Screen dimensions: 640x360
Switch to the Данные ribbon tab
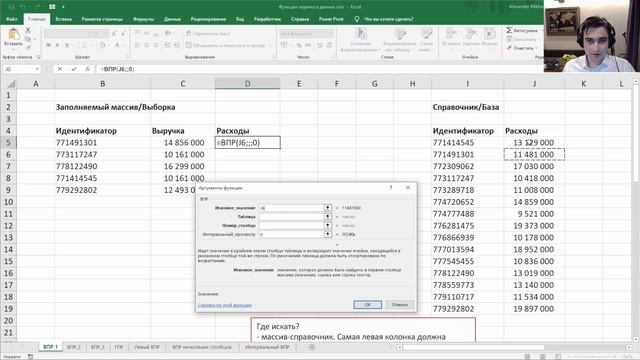(x=172, y=19)
